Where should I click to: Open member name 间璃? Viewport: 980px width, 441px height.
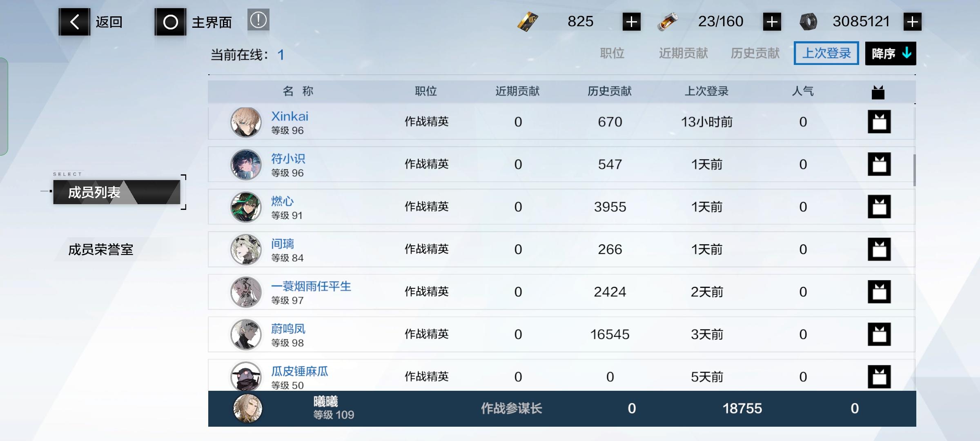pos(283,243)
